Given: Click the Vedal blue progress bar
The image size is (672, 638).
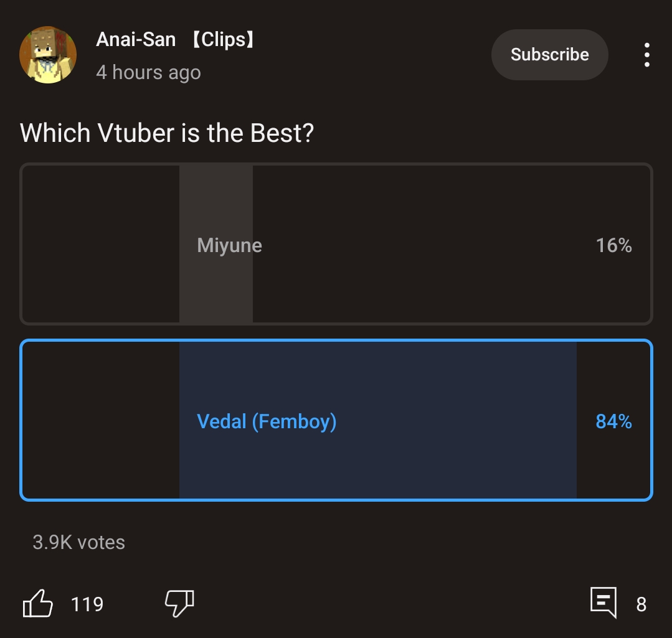Looking at the screenshot, I should tap(378, 420).
